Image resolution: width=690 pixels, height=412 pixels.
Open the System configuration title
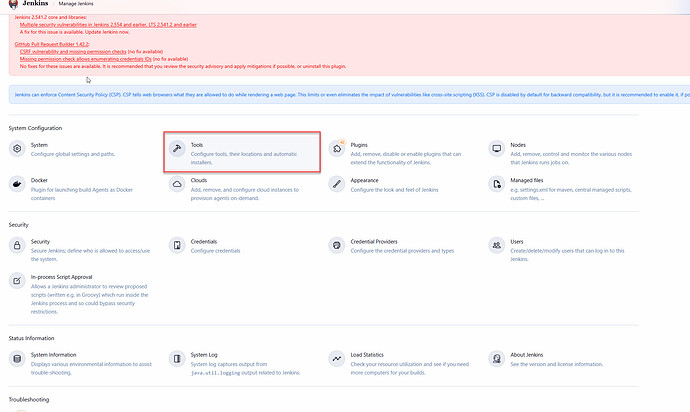(39, 145)
